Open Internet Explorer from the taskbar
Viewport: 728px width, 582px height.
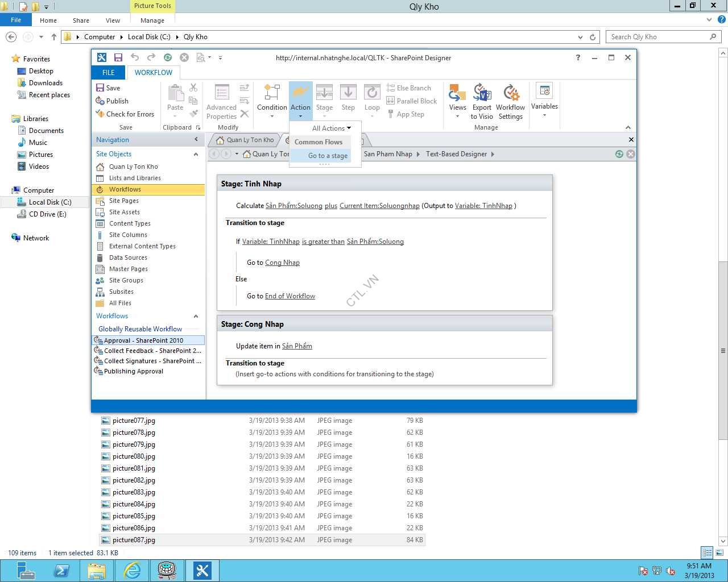pyautogui.click(x=132, y=570)
